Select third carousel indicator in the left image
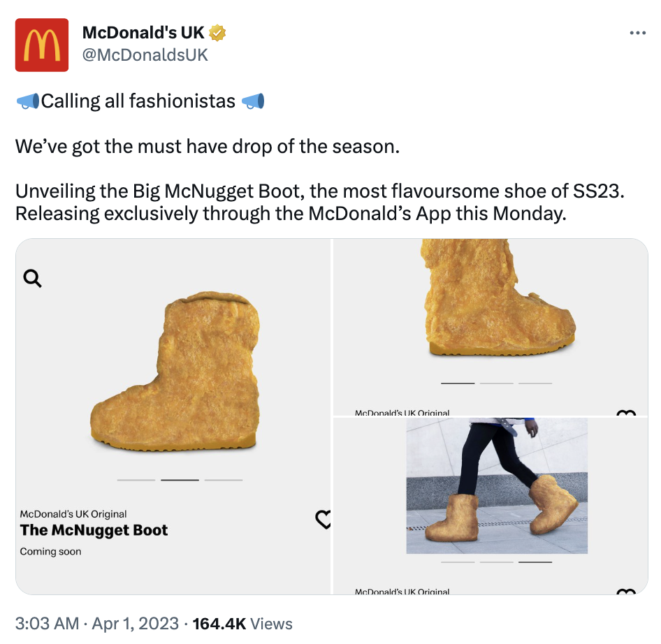The width and height of the screenshot is (661, 644). tap(224, 480)
